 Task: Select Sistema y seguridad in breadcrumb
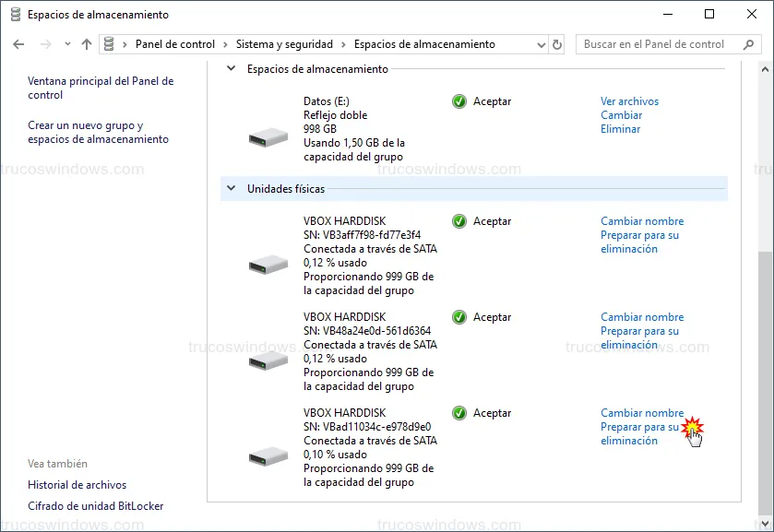286,44
